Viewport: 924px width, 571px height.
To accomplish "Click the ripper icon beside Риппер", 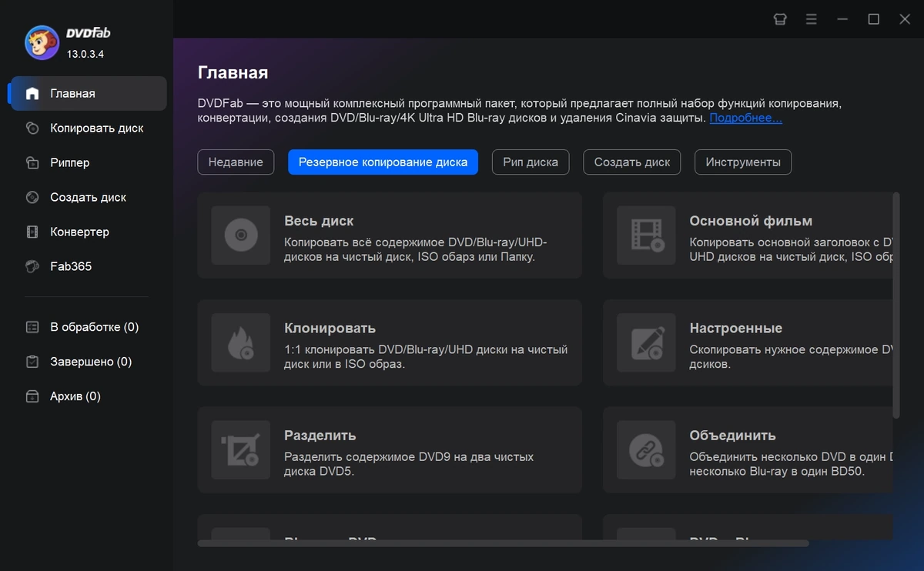I will click(32, 163).
